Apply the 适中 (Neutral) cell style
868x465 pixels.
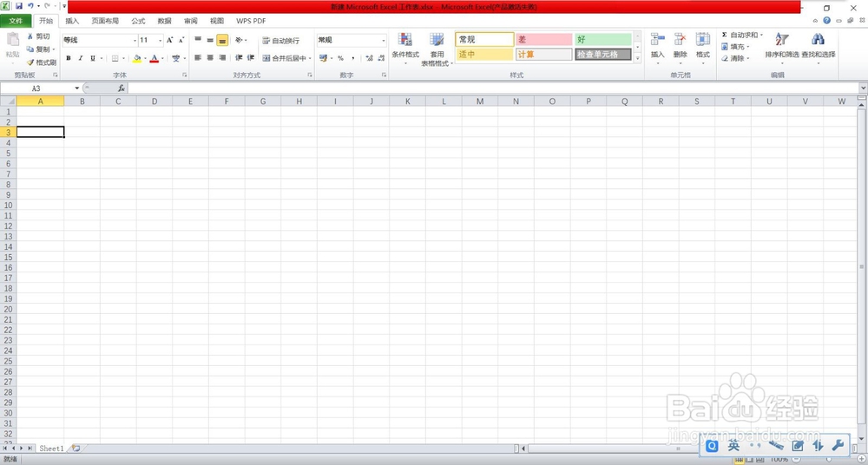(x=484, y=55)
